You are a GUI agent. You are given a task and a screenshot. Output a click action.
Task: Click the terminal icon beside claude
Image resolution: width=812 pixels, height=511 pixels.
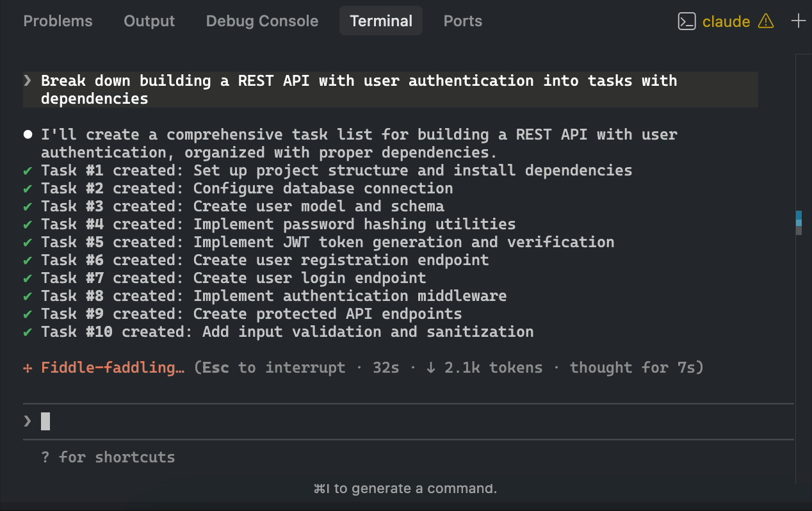tap(686, 22)
